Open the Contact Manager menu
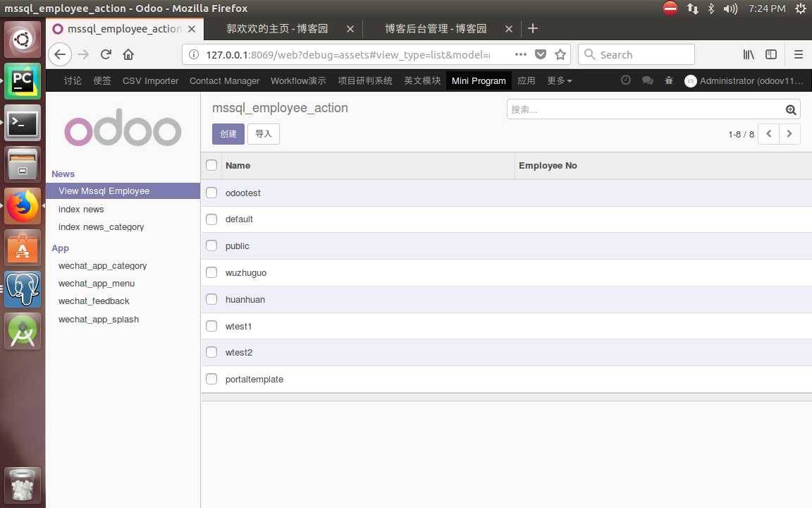This screenshot has height=508, width=812. (x=224, y=81)
